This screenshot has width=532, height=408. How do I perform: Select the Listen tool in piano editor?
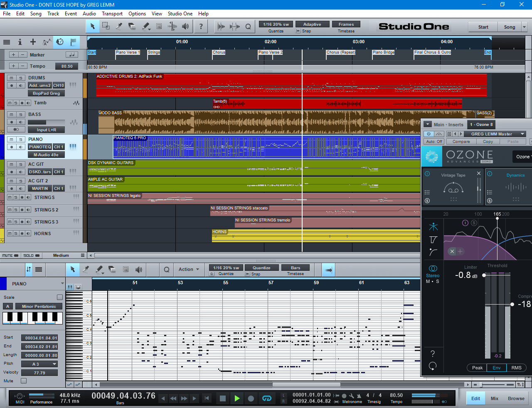pyautogui.click(x=139, y=270)
